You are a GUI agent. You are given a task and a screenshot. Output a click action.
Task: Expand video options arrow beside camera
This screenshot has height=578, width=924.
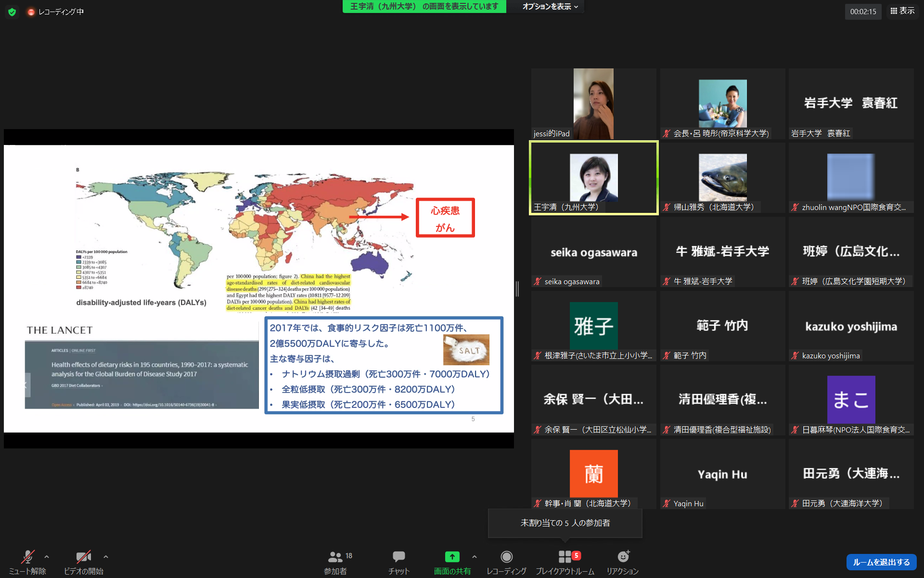pos(106,557)
